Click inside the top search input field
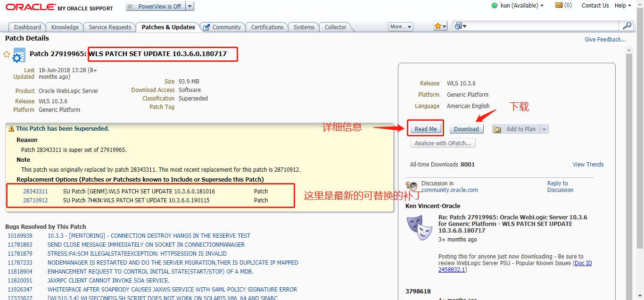 (x=543, y=26)
